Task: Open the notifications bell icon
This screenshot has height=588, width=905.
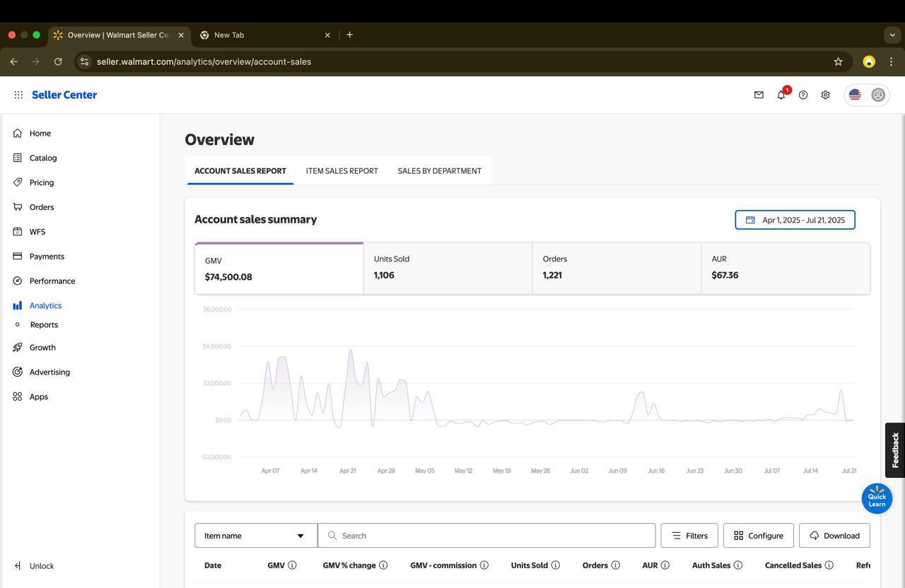Action: click(781, 95)
